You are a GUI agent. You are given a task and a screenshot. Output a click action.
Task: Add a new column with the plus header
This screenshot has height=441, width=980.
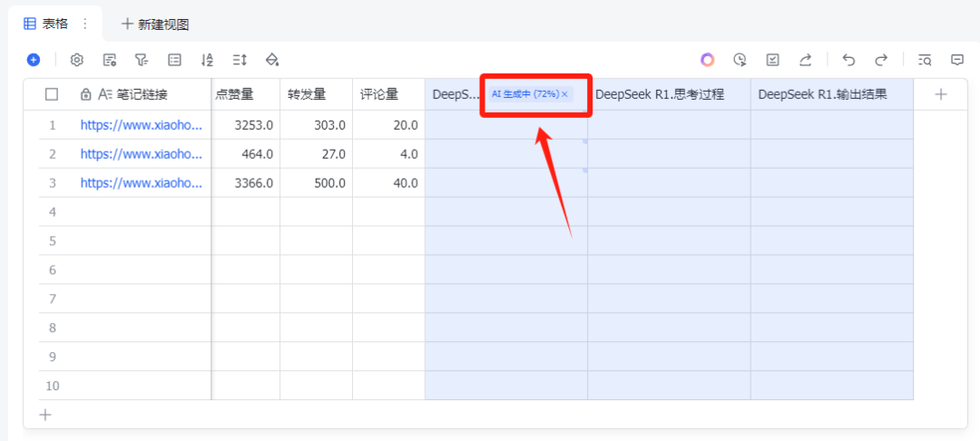coord(941,94)
